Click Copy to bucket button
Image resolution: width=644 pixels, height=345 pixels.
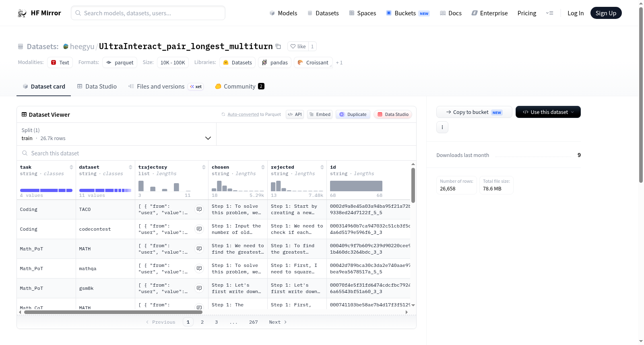(x=474, y=112)
